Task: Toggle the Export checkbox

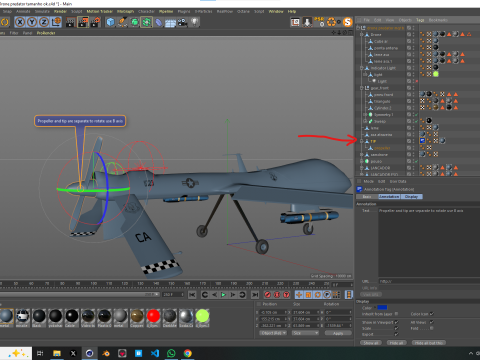Action: click(396, 334)
